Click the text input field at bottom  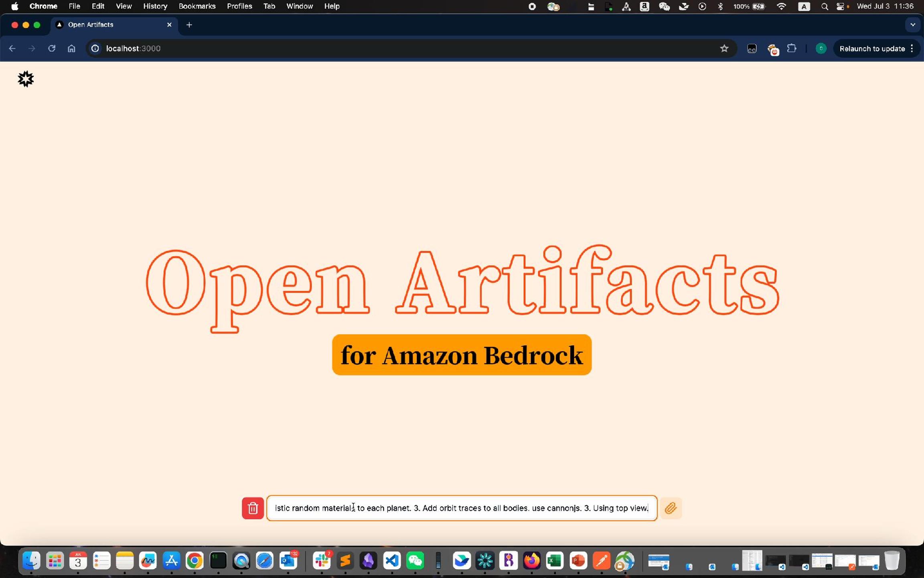(461, 507)
